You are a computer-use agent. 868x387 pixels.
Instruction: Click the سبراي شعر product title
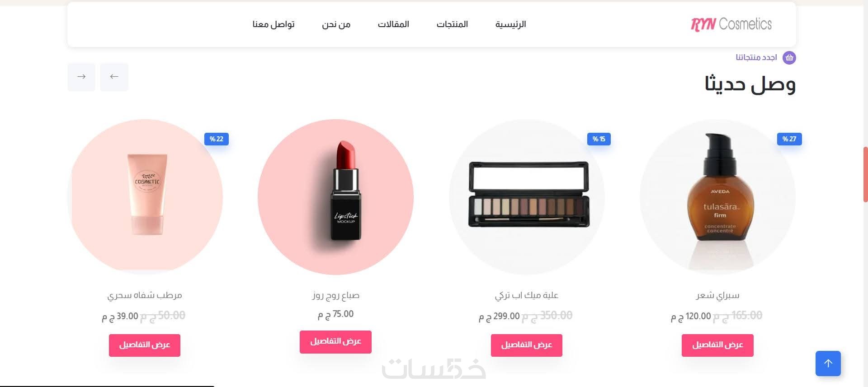(x=717, y=295)
